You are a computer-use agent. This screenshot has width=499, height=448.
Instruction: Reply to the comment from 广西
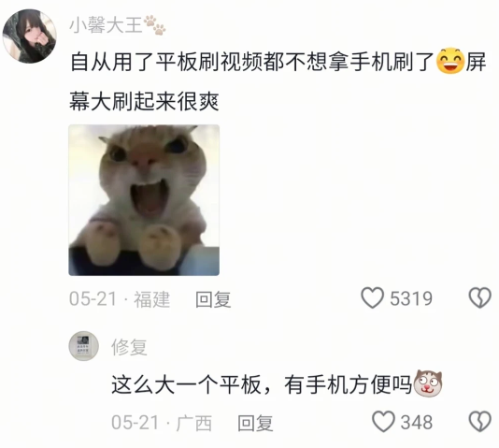pyautogui.click(x=255, y=423)
